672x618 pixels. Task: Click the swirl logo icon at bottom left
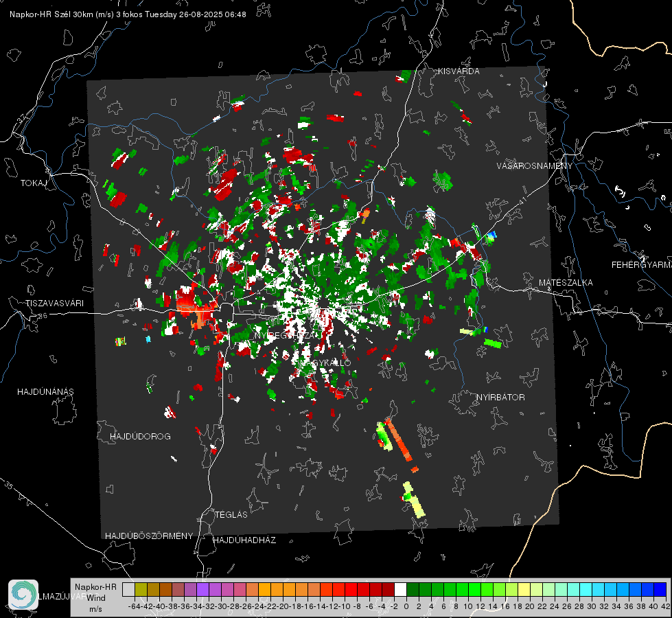pos(23,595)
